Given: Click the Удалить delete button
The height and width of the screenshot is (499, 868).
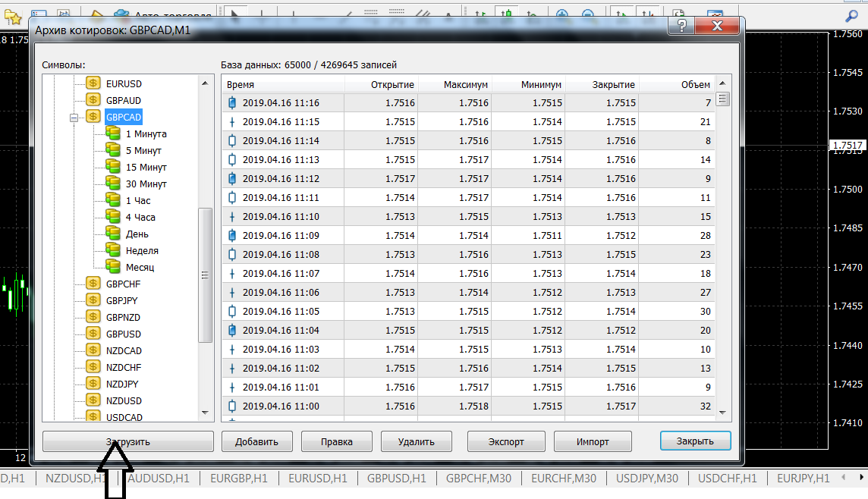Looking at the screenshot, I should tap(417, 441).
